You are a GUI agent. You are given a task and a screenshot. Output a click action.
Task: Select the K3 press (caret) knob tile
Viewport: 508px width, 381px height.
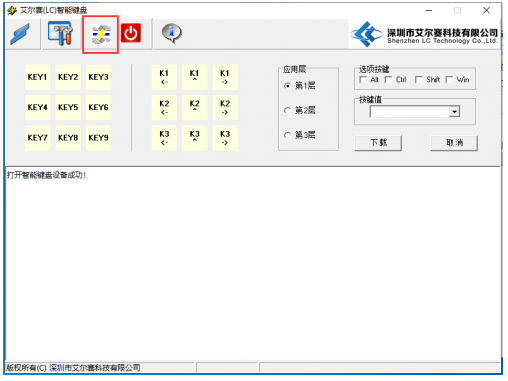tap(195, 138)
